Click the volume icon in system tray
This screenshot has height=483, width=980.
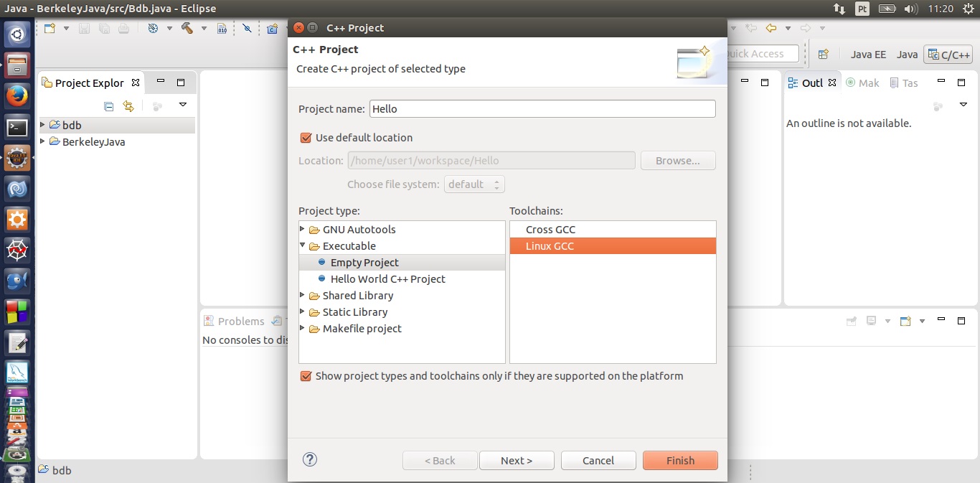[x=910, y=9]
